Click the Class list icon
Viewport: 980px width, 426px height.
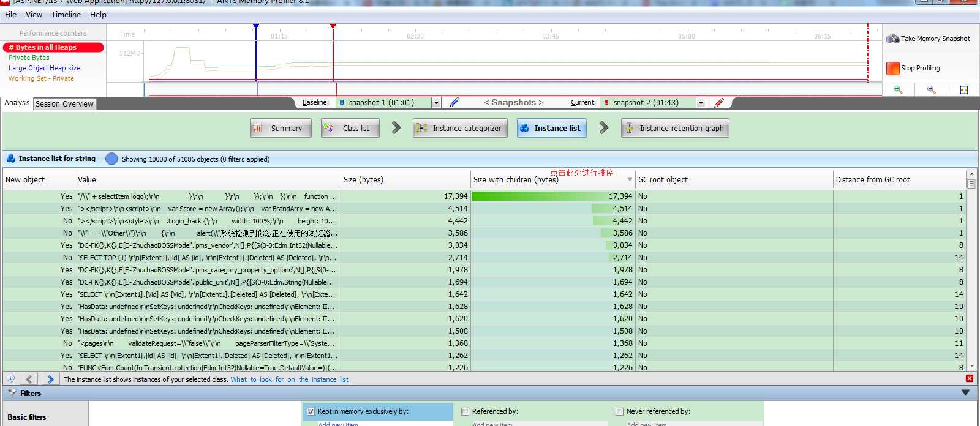pyautogui.click(x=328, y=128)
